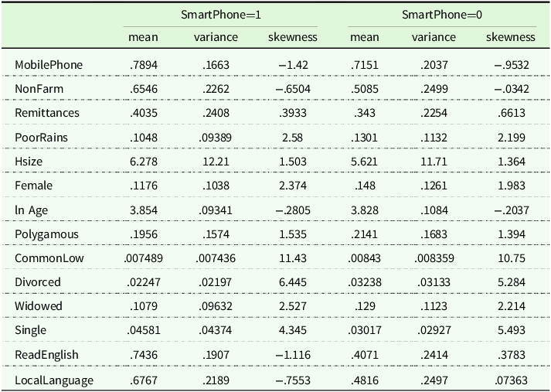Select the .7894 mean value for MobilePhone
This screenshot has height=392, width=551.
click(x=145, y=65)
